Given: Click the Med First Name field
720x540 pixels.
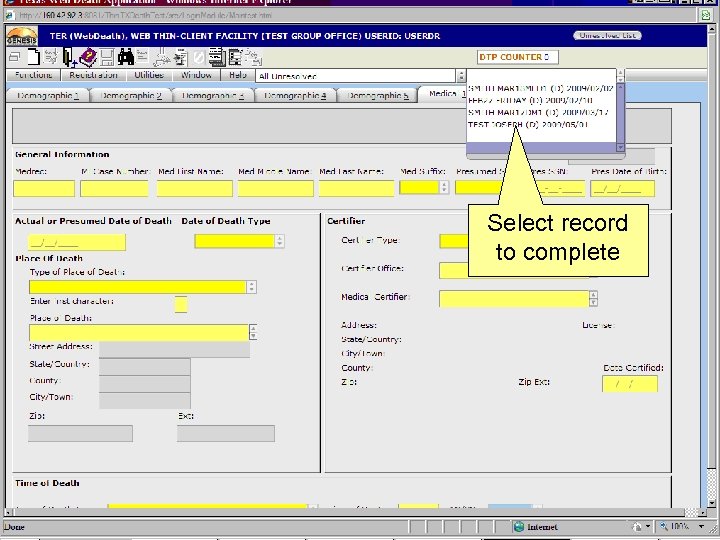Looking at the screenshot, I should [195, 189].
